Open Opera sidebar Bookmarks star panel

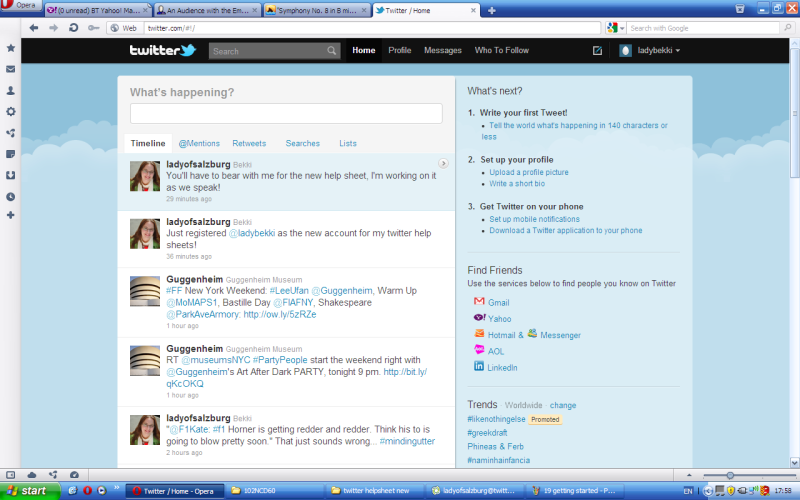coord(10,48)
